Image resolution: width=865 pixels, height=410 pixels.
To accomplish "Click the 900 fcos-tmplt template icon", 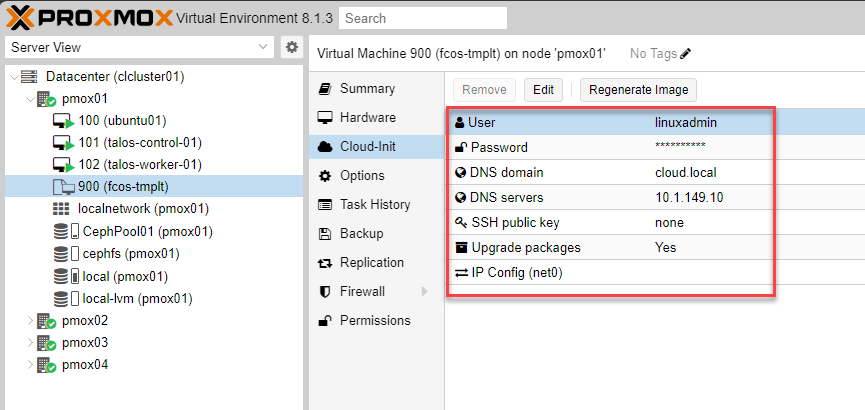I will (x=62, y=187).
